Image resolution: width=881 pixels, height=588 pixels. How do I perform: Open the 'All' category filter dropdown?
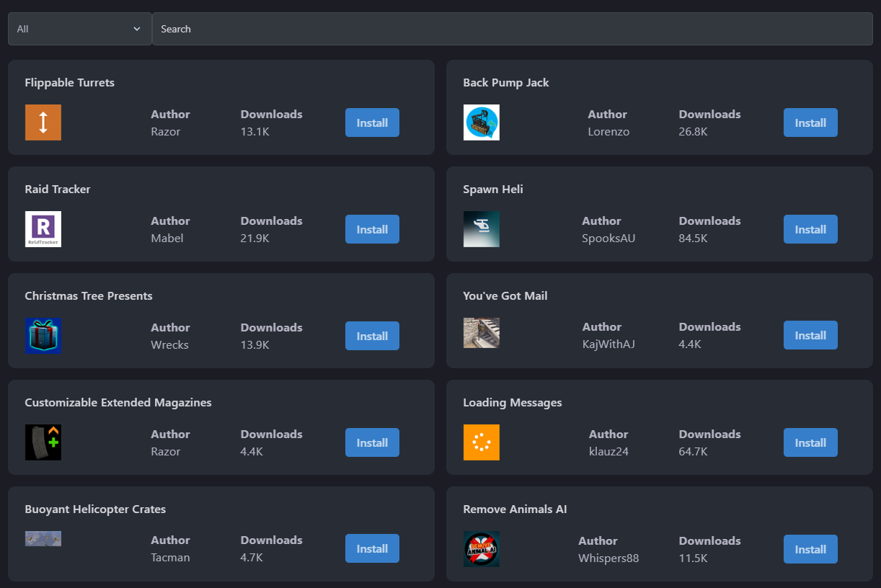pos(79,29)
